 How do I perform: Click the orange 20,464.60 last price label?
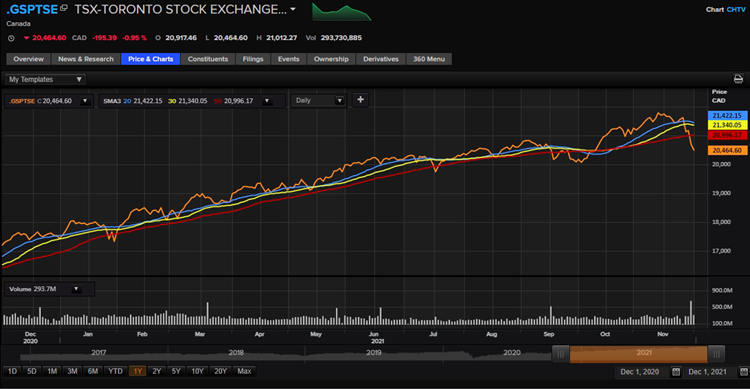coord(727,150)
